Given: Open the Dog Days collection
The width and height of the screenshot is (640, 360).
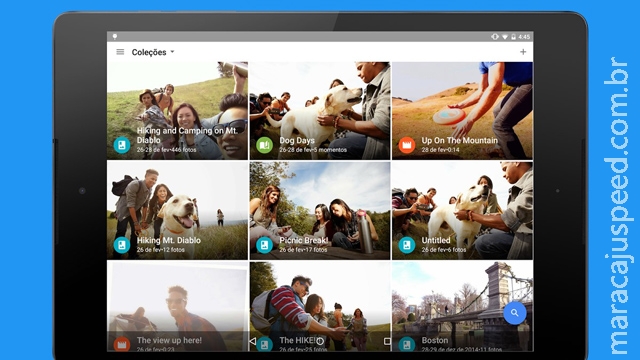Looking at the screenshot, I should coord(320,111).
